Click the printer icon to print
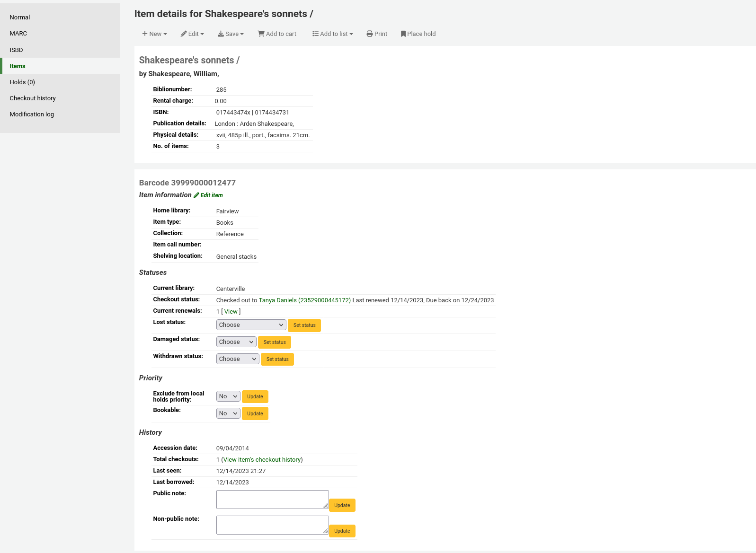The width and height of the screenshot is (756, 553). click(370, 34)
